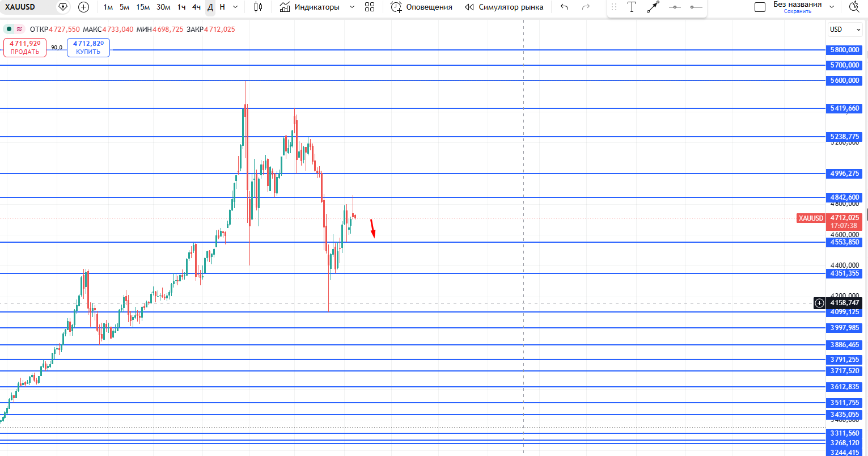Screen dimensions: 868x456
Task: Select the horizontal line drawing tool
Action: tap(675, 7)
